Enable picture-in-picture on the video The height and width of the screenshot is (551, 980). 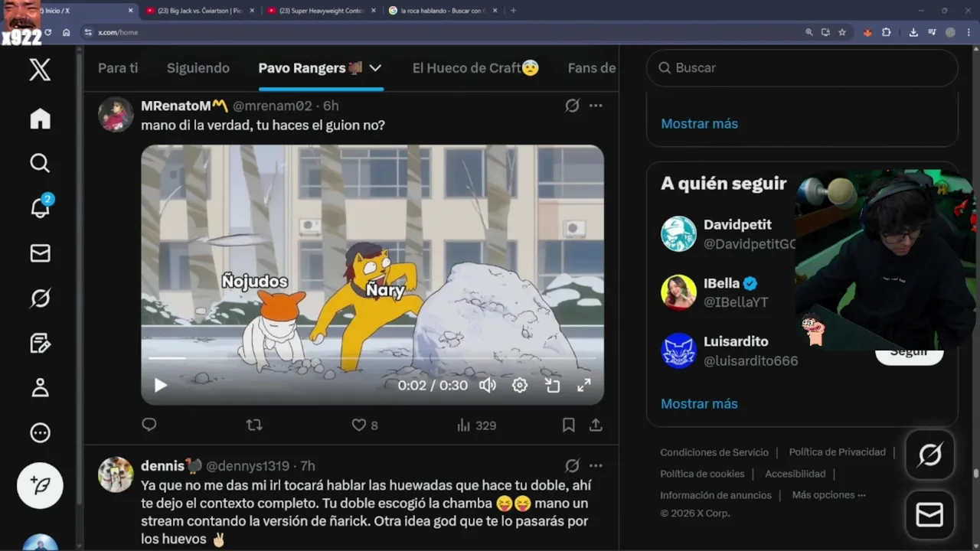point(552,385)
